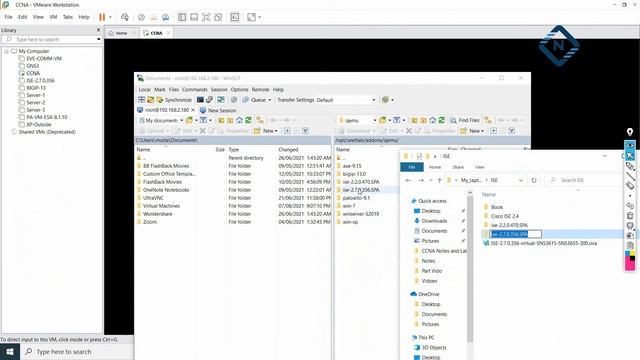640x360 pixels.
Task: Select ise-2.2.0.470.SPA in remote panel
Action: click(x=361, y=182)
